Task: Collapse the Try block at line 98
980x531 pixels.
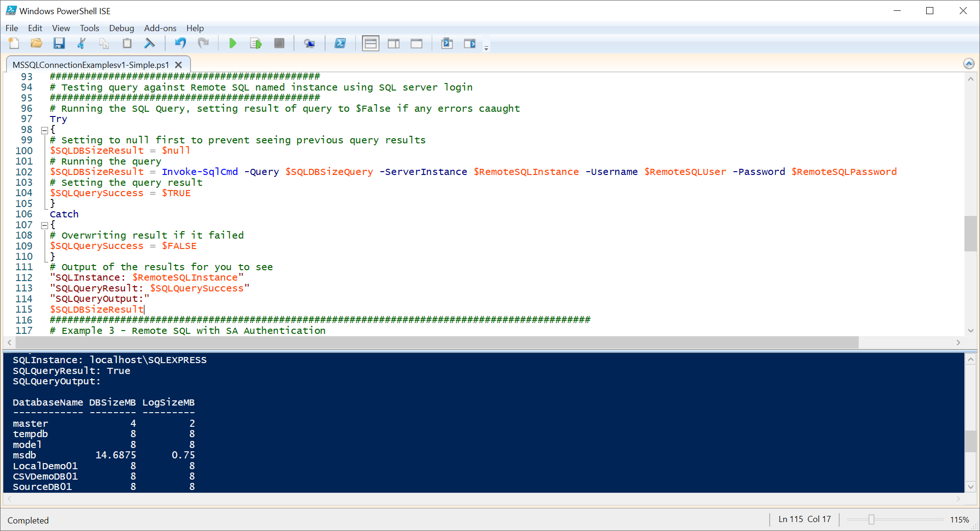Action: (x=44, y=130)
